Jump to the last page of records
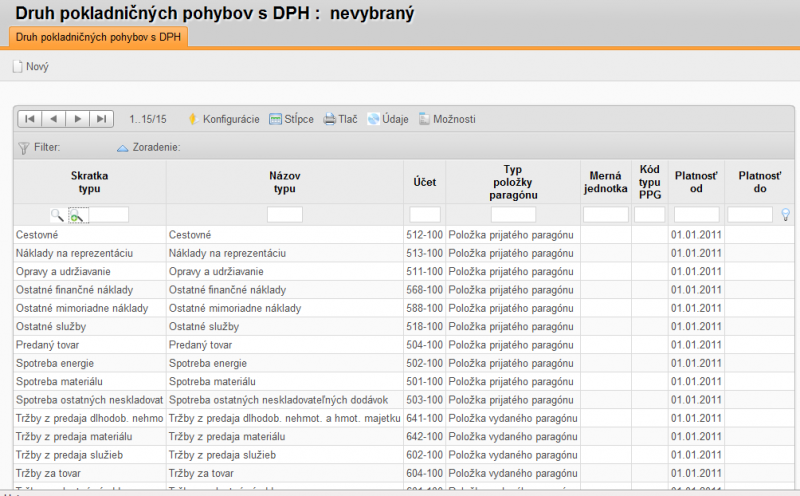 coord(101,119)
